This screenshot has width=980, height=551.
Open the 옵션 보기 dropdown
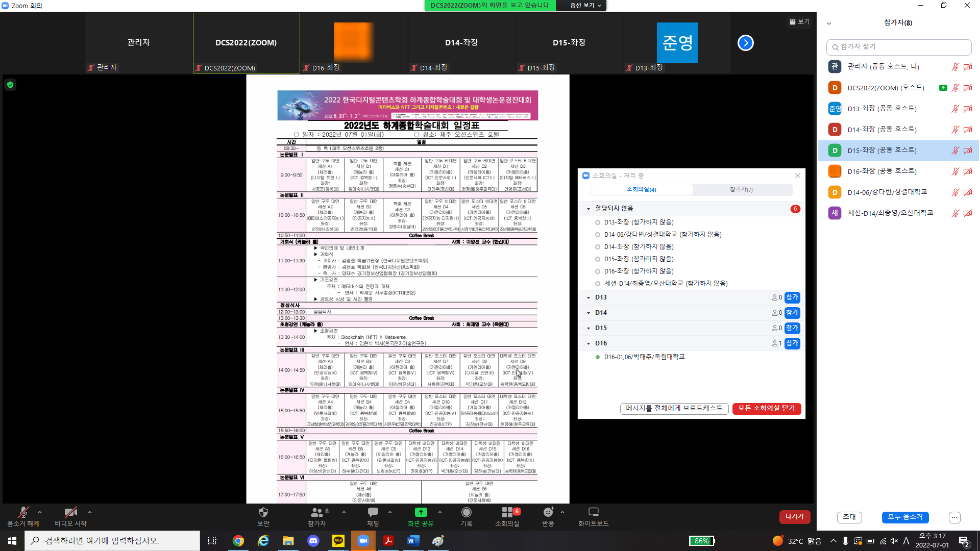tap(585, 6)
